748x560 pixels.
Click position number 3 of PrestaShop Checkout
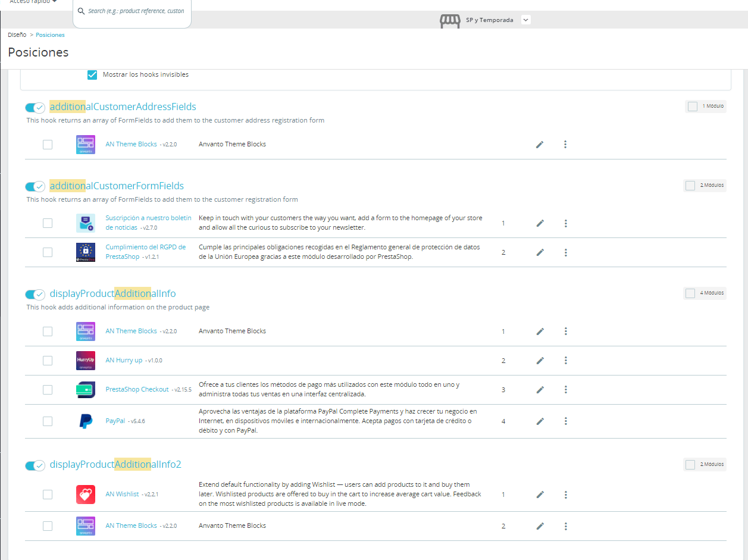tap(503, 390)
